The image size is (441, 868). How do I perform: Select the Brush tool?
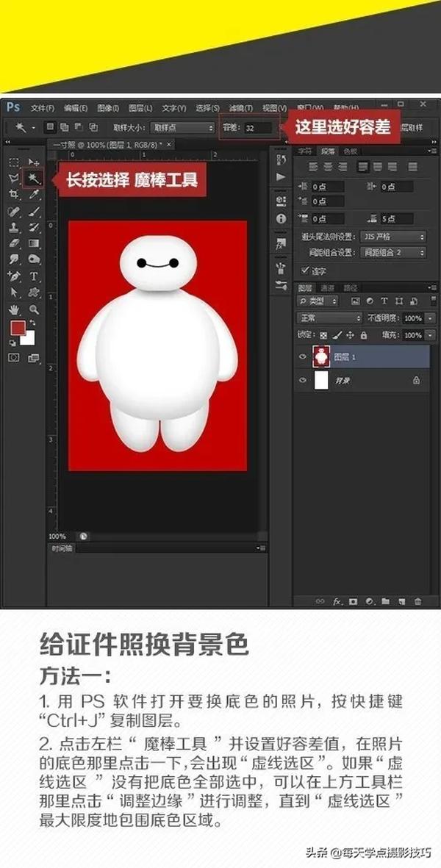point(34,211)
